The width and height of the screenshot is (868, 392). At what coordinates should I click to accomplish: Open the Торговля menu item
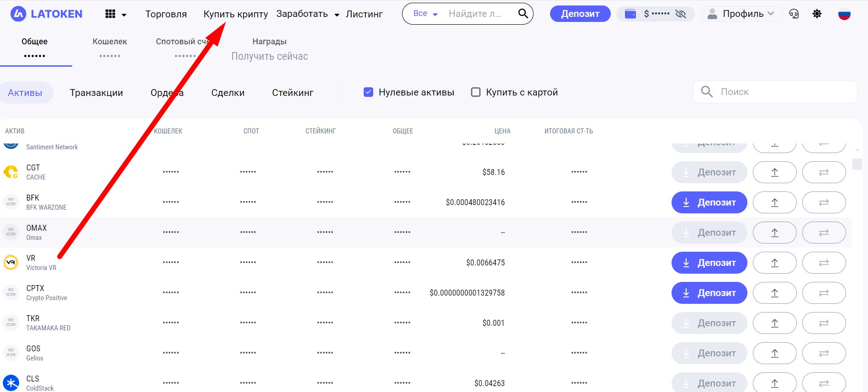click(x=166, y=14)
